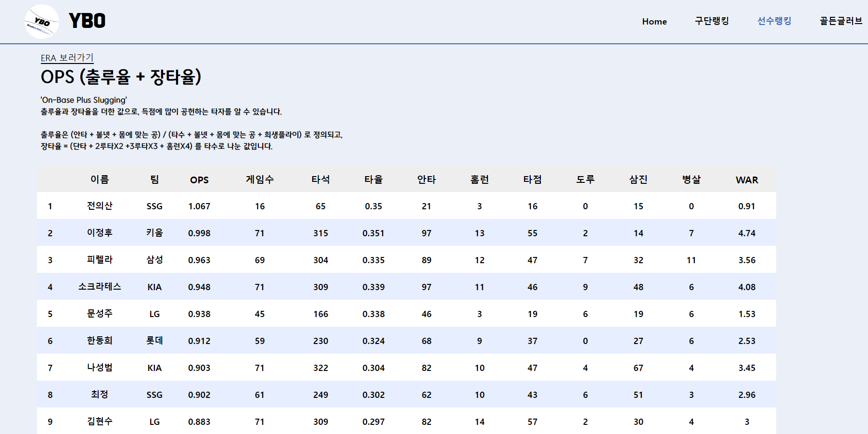This screenshot has height=434, width=868.
Task: Click KIA team cell for 소크라테스
Action: [x=154, y=287]
